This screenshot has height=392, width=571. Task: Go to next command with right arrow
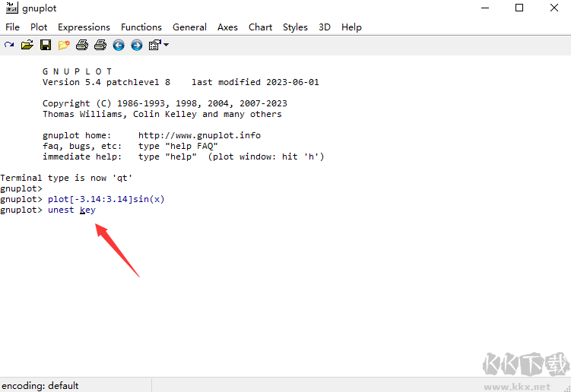point(137,45)
